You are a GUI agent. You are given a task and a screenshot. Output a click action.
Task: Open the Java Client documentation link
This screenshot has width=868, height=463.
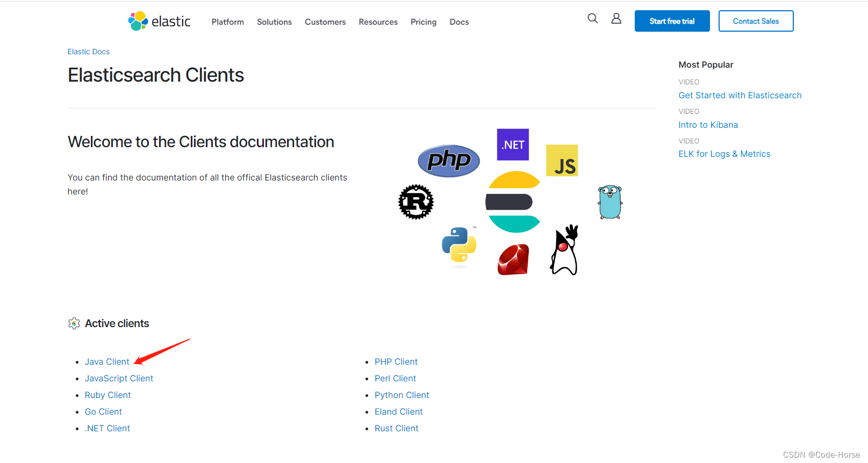coord(107,361)
